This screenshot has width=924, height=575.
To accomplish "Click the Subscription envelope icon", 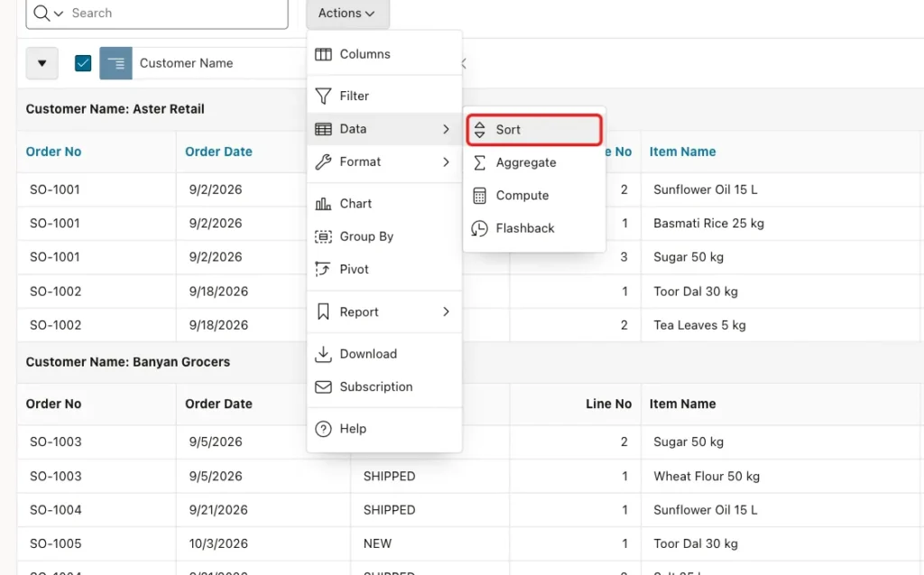I will [323, 387].
